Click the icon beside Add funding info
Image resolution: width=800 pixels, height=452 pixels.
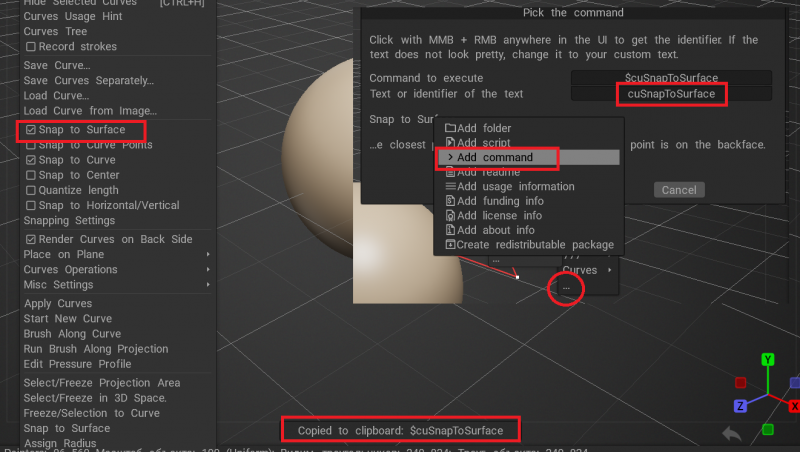[x=450, y=201]
